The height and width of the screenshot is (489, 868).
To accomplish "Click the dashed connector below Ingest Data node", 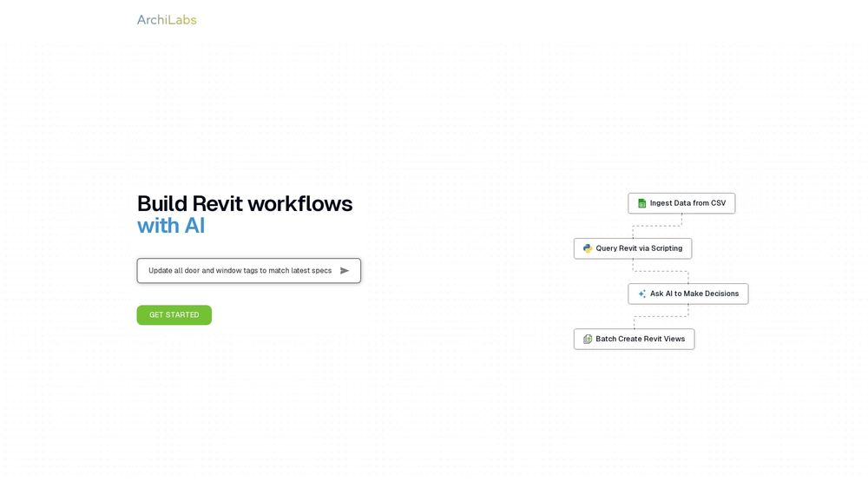I will click(x=657, y=226).
